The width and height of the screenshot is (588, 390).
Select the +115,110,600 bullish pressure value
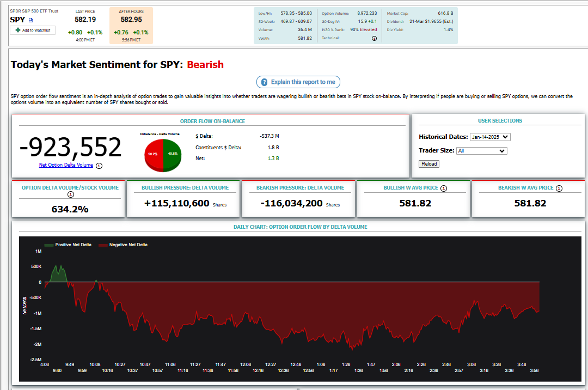pyautogui.click(x=176, y=203)
